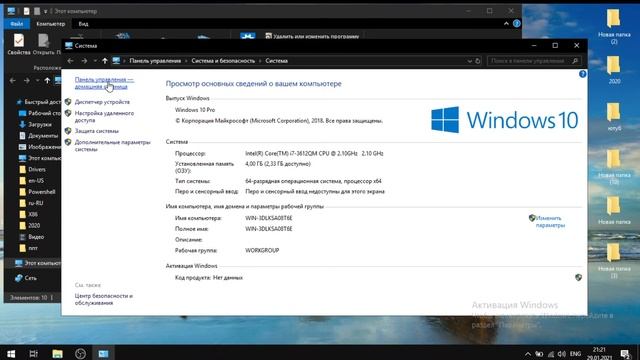Select Powershell folder in Explorer sidebar
Screen dimensions: 640x360
pyautogui.click(x=38, y=192)
